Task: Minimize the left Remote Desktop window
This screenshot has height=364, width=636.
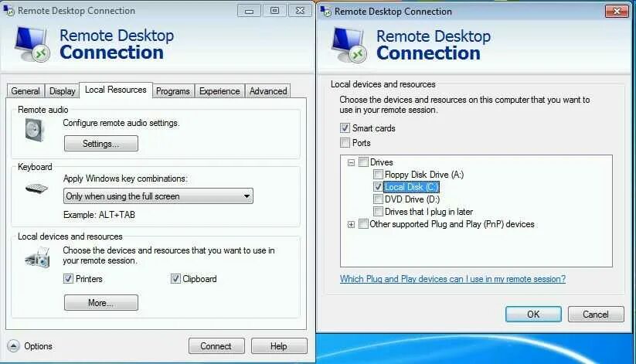Action: (x=249, y=11)
